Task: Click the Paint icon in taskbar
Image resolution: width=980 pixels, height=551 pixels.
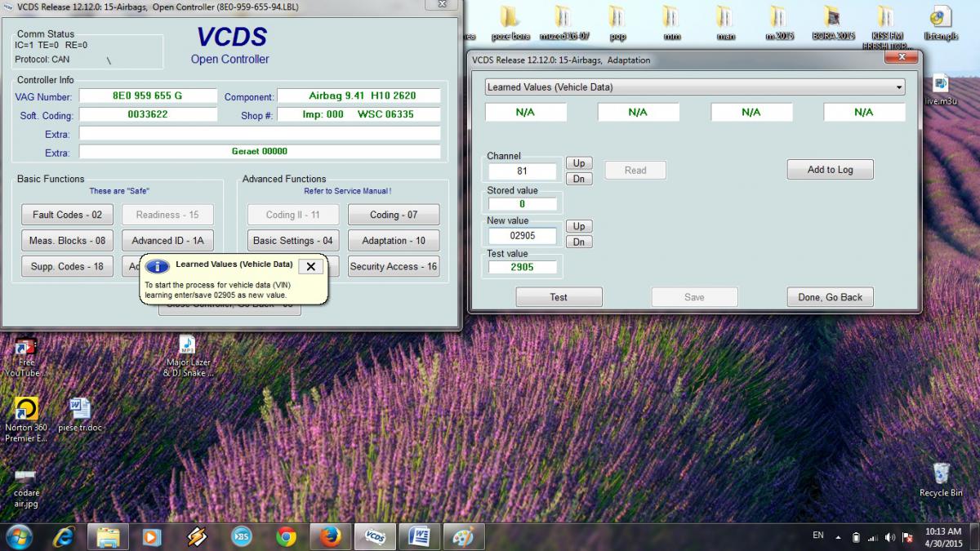Action: point(463,536)
